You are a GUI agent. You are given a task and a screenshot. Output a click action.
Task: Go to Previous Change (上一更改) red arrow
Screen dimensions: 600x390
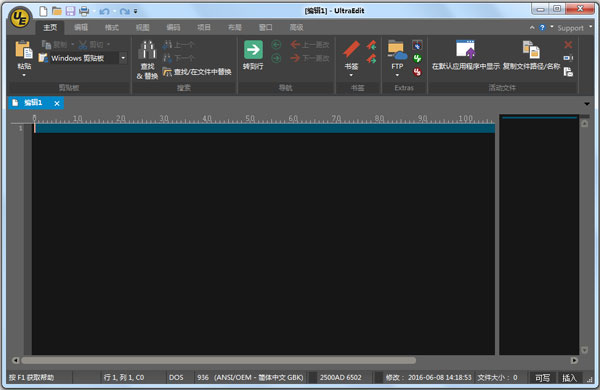point(310,45)
